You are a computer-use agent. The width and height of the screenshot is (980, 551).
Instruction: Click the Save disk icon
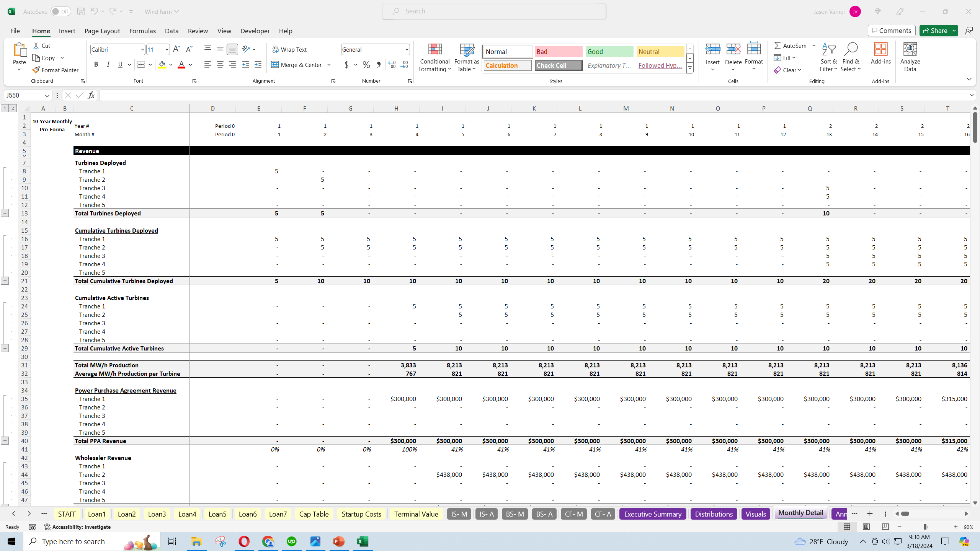point(81,11)
